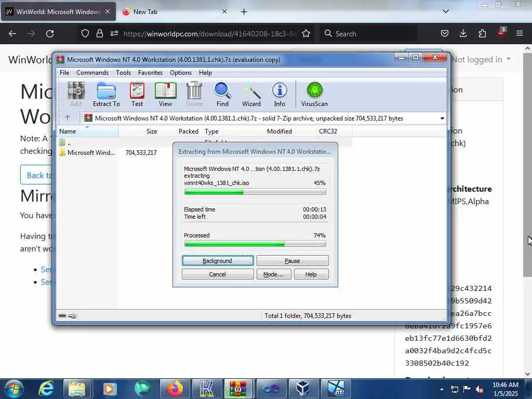Viewport: 532px width, 399px height.
Task: Switch to Firefox taskbar icon
Action: pos(175,389)
